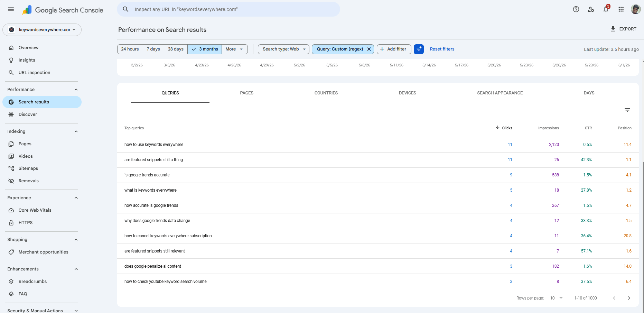This screenshot has width=644, height=313.
Task: Switch to the Countries tab
Action: click(x=326, y=93)
